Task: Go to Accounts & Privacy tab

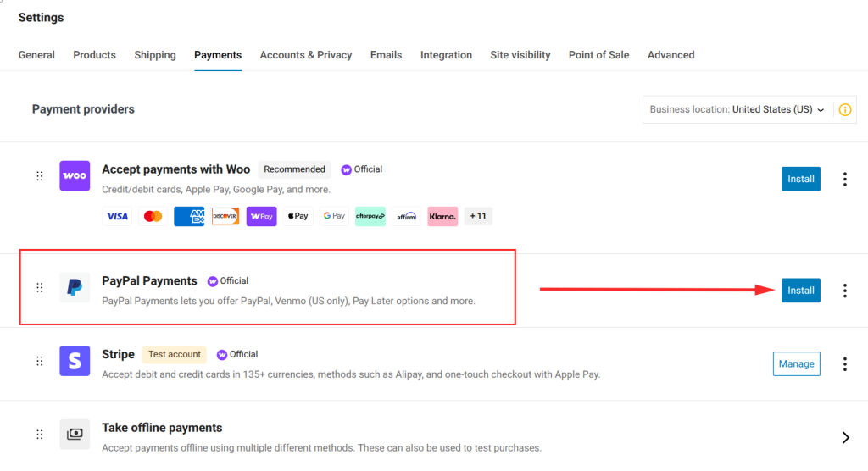Action: tap(306, 55)
